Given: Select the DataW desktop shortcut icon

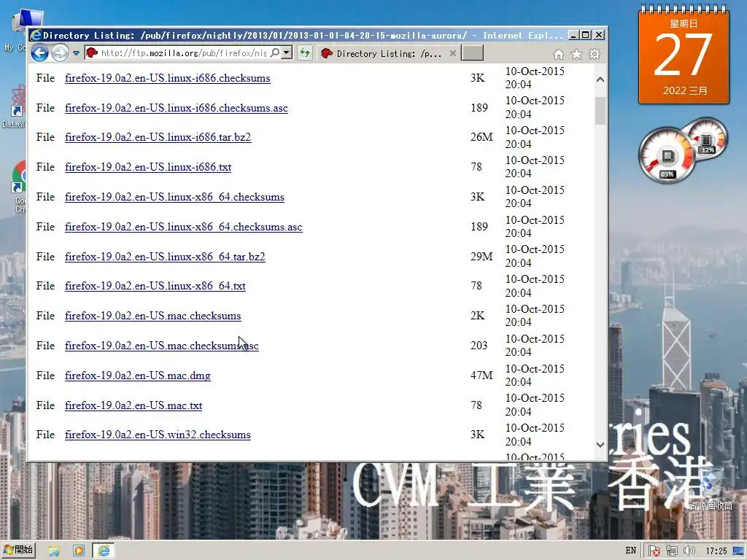Looking at the screenshot, I should coord(15,107).
